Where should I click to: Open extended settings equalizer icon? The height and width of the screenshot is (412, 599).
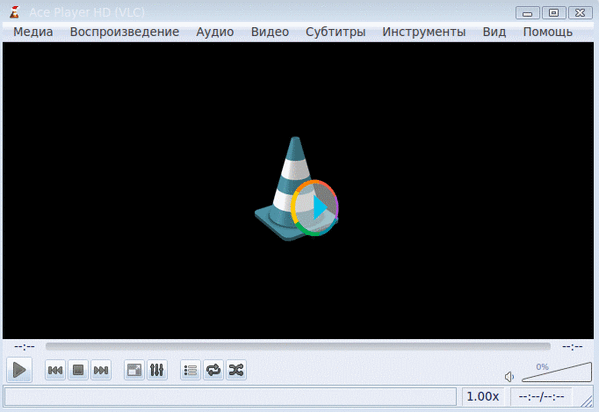(x=157, y=370)
